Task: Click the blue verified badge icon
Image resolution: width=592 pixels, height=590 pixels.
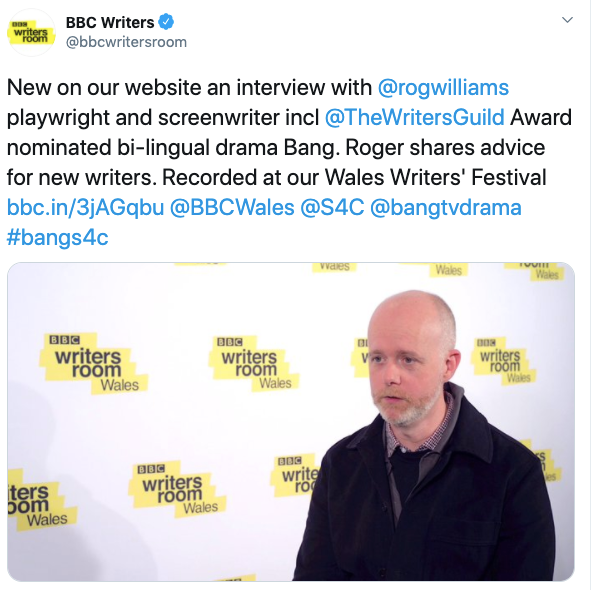Action: pyautogui.click(x=166, y=22)
